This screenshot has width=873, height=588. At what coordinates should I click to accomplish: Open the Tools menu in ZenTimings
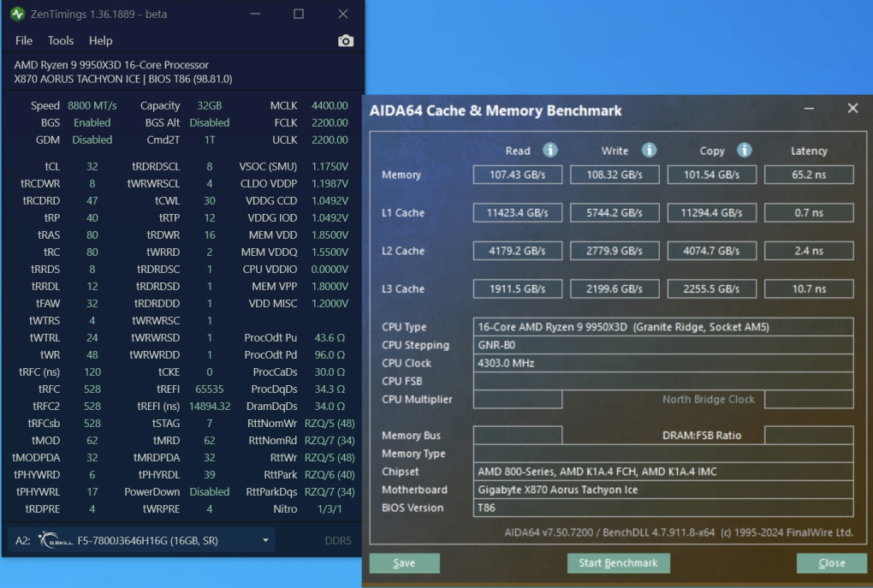[61, 40]
